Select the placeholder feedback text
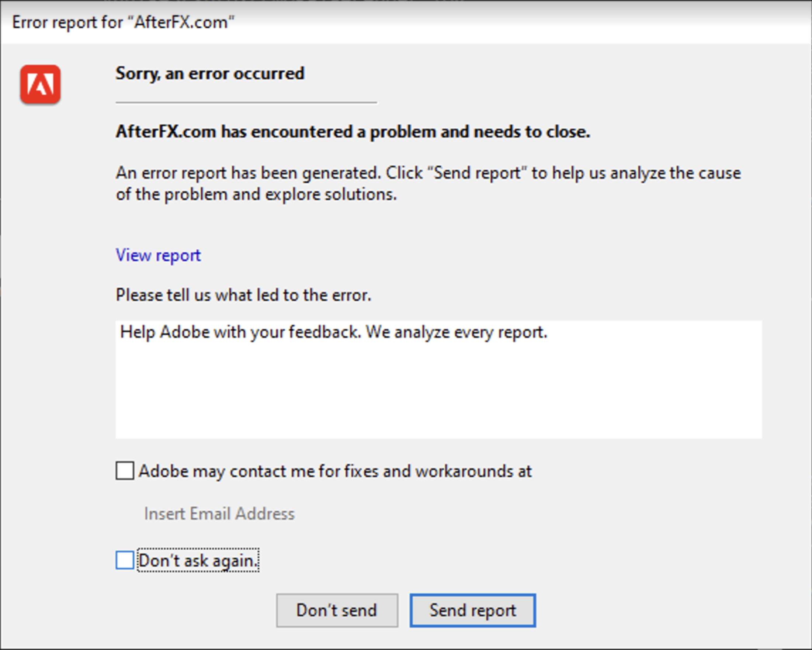Viewport: 812px width, 650px height. point(333,332)
